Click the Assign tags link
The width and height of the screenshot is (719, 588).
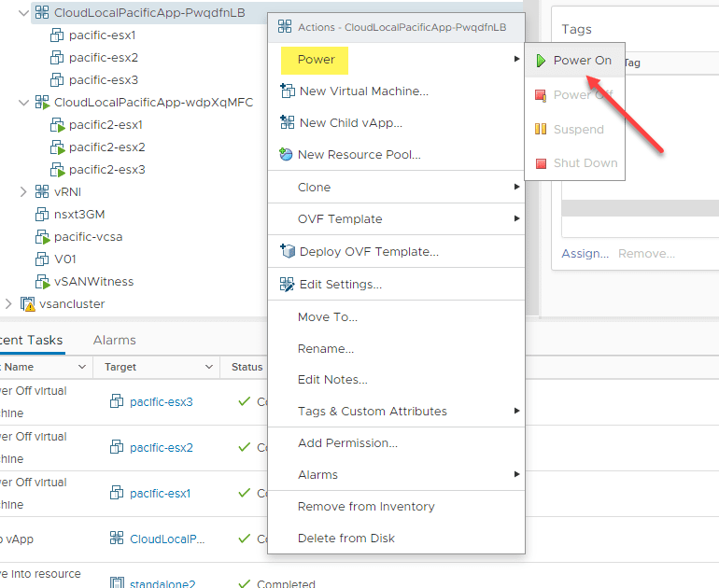pos(585,254)
